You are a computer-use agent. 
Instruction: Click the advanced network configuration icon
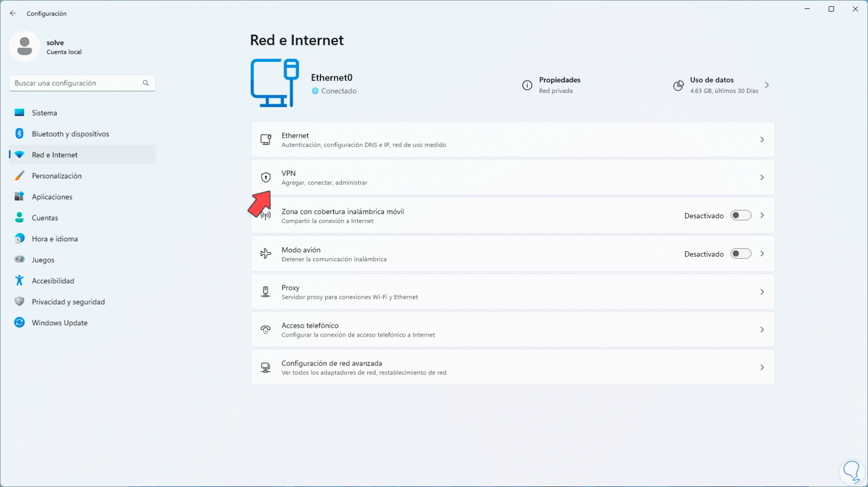[x=266, y=368]
